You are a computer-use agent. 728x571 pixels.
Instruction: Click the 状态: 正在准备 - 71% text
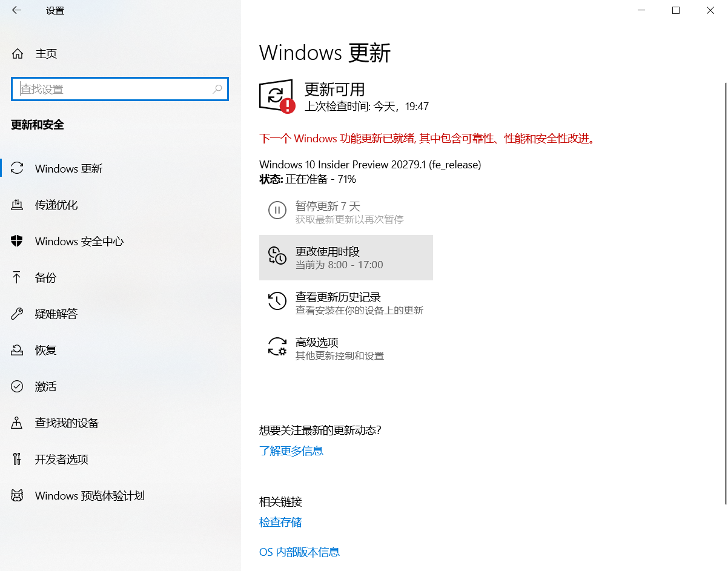(308, 179)
